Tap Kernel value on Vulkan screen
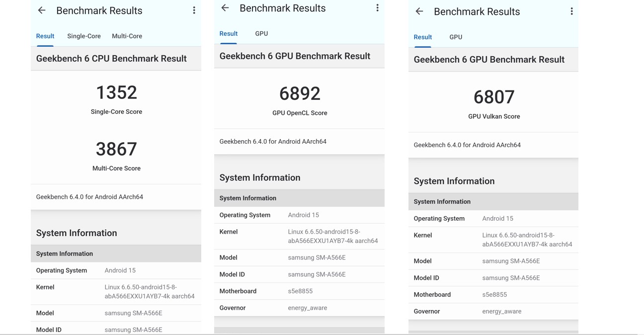 (527, 240)
